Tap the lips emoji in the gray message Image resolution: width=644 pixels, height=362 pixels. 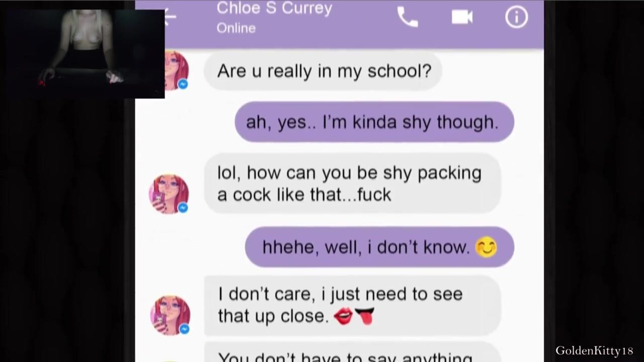[x=343, y=316]
